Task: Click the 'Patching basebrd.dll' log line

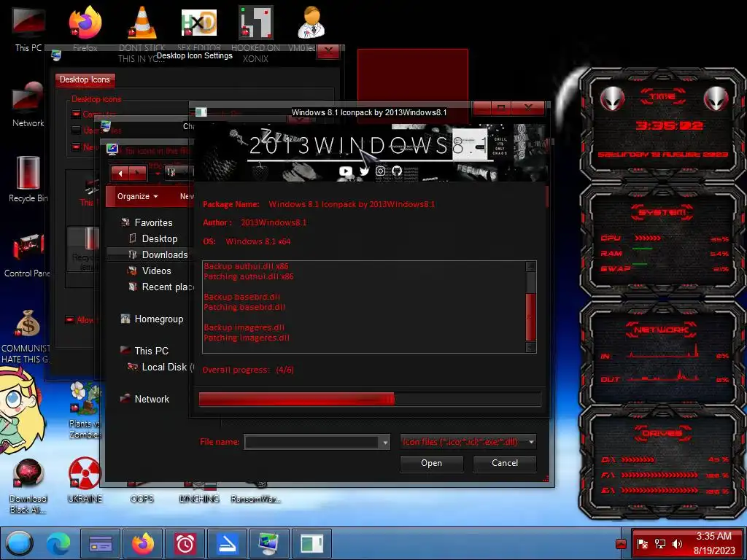Action: (244, 307)
